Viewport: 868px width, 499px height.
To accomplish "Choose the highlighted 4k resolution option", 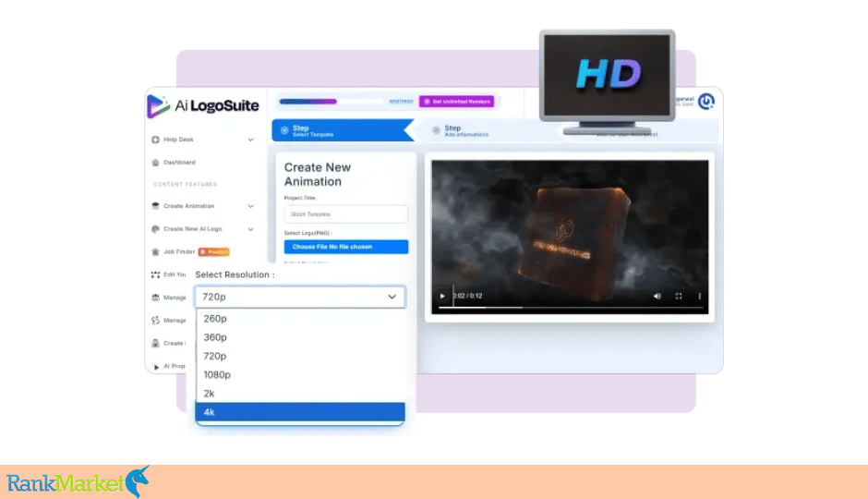I will point(300,412).
